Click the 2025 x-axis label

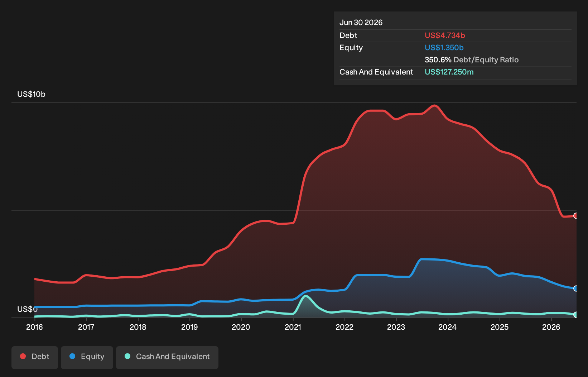500,327
